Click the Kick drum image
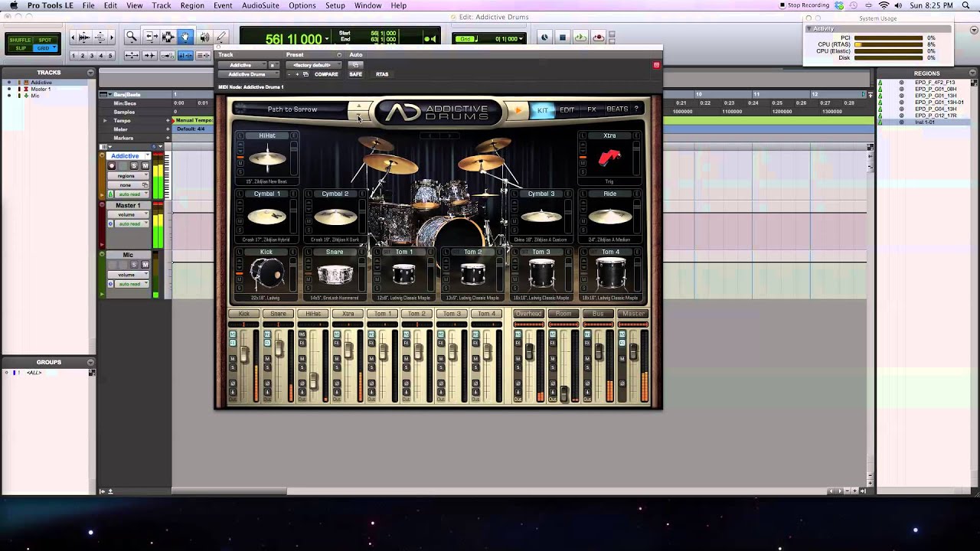 point(267,274)
